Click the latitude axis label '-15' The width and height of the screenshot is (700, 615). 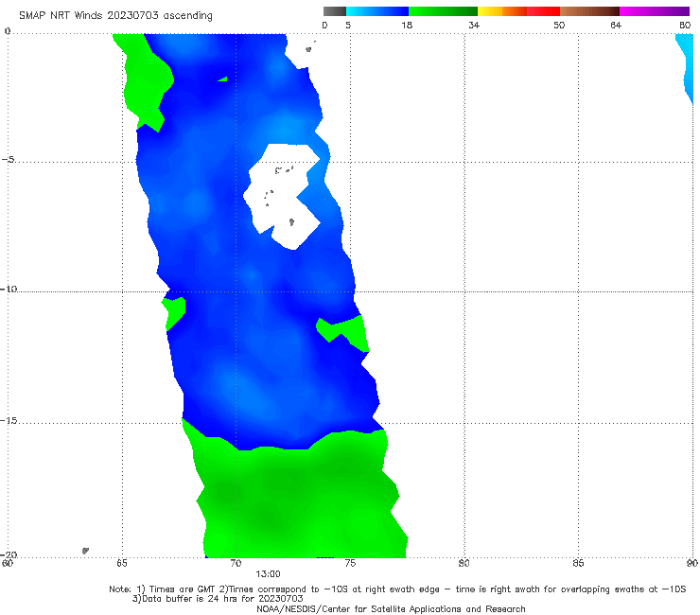tap(9, 420)
